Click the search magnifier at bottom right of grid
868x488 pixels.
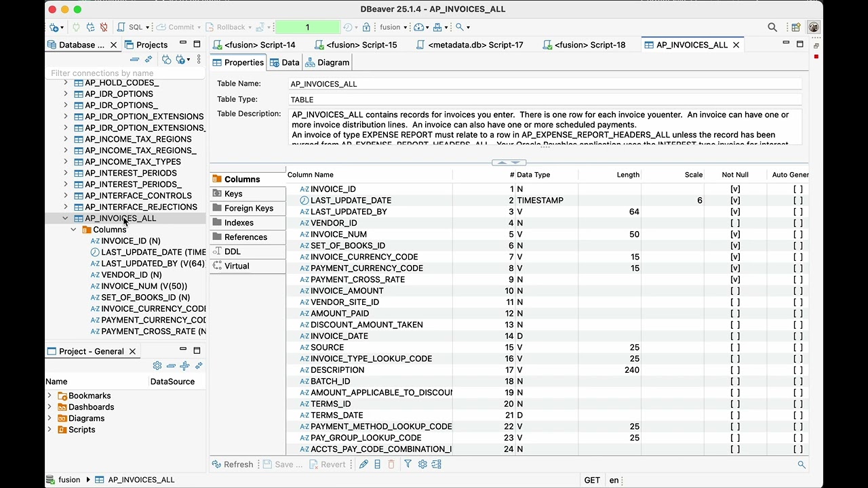click(x=802, y=464)
